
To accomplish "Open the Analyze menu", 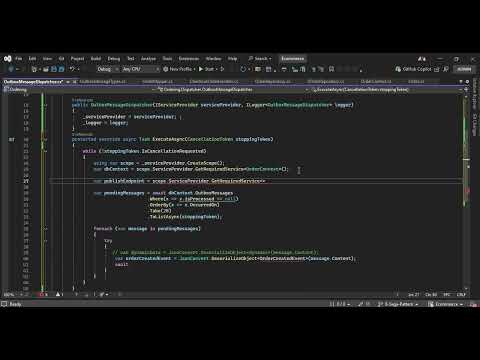I will (148, 59).
